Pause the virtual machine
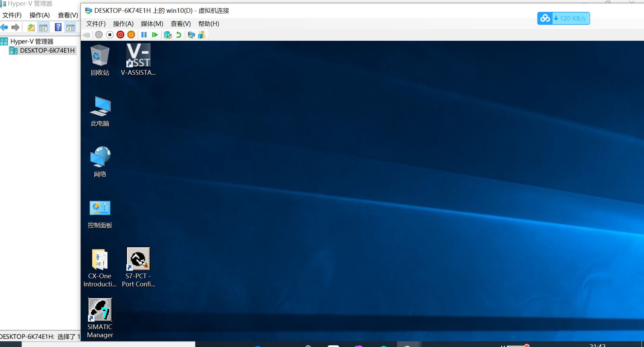The height and width of the screenshot is (347, 644). [x=144, y=35]
